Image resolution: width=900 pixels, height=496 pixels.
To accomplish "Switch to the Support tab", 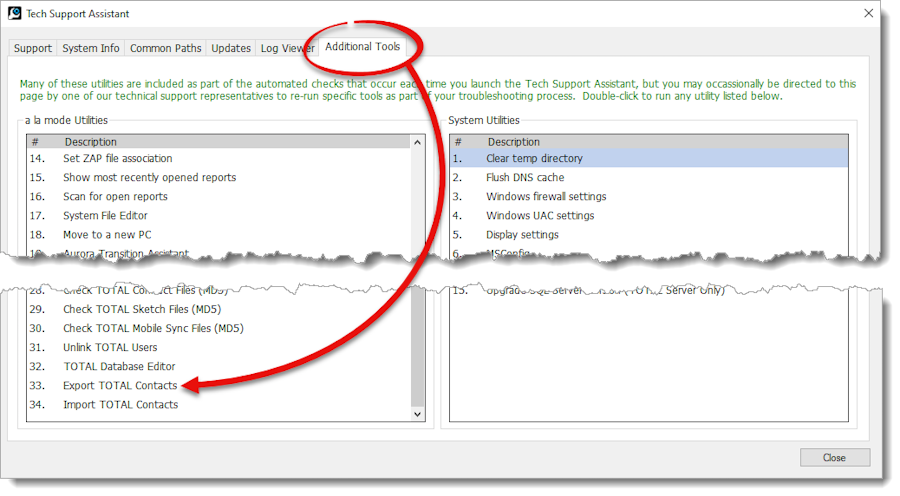I will [33, 48].
